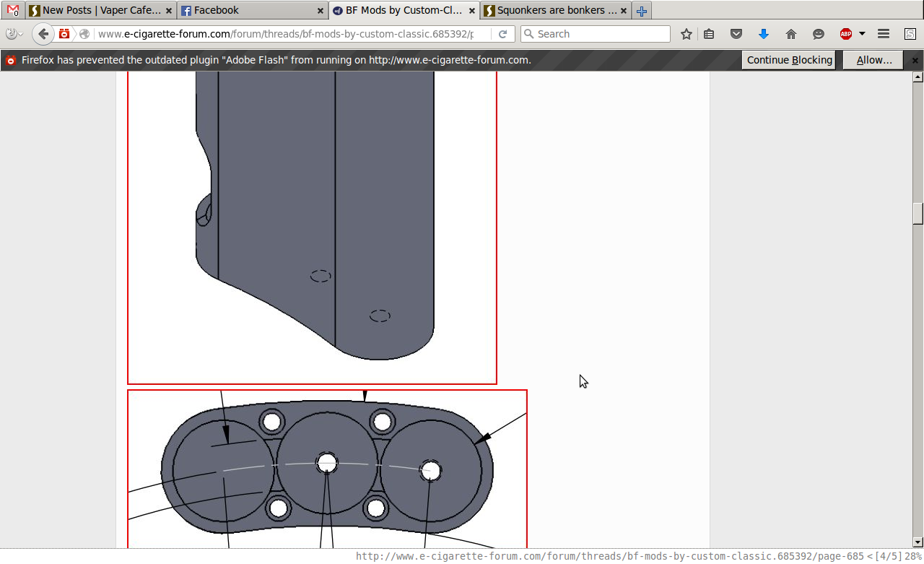The height and width of the screenshot is (564, 924).
Task: Open the Pocket save icon
Action: 736,34
